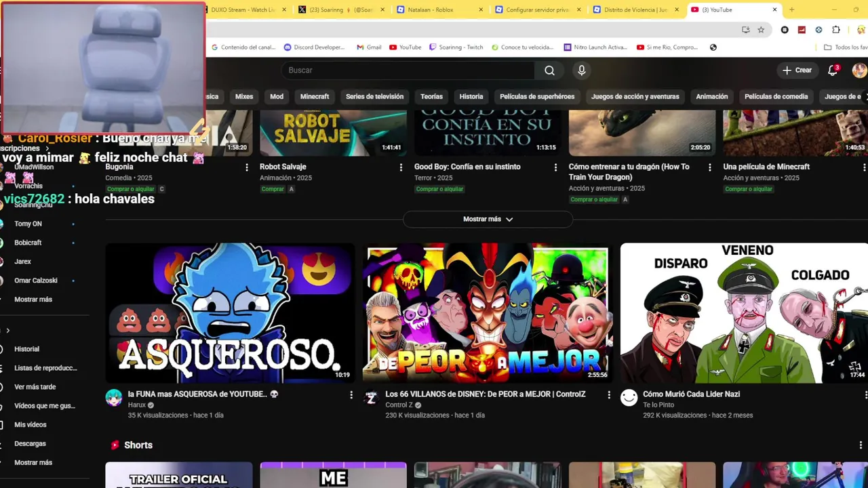Click the Crear button

point(797,70)
